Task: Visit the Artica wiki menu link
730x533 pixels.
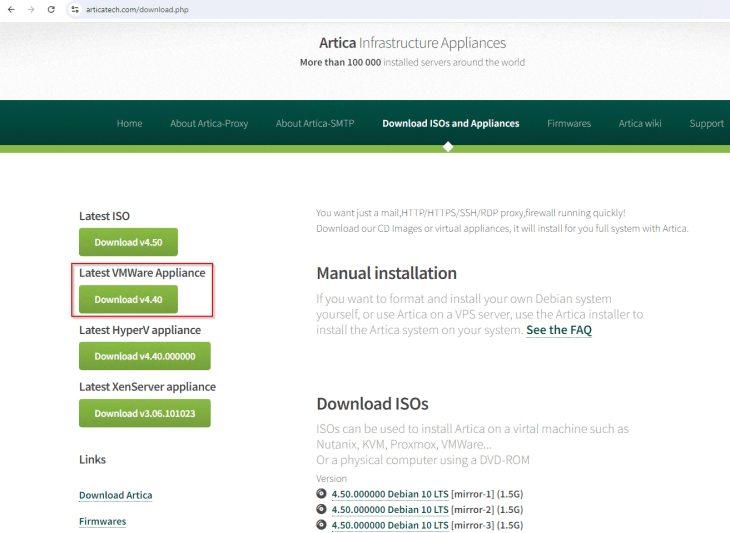Action: point(640,124)
